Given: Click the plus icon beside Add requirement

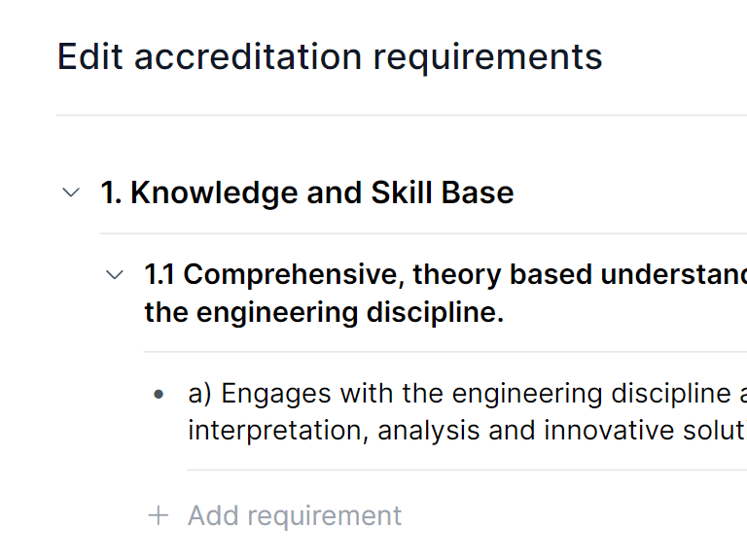Looking at the screenshot, I should point(159,515).
